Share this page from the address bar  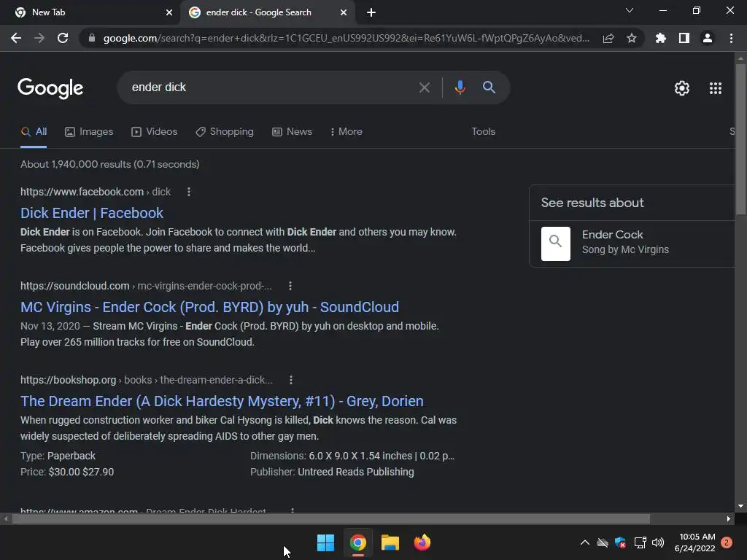608,38
